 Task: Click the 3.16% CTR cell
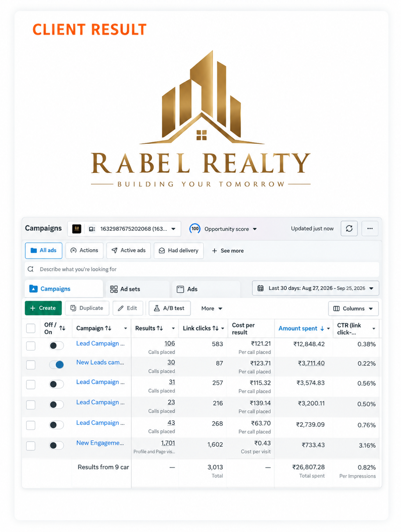[x=367, y=445]
